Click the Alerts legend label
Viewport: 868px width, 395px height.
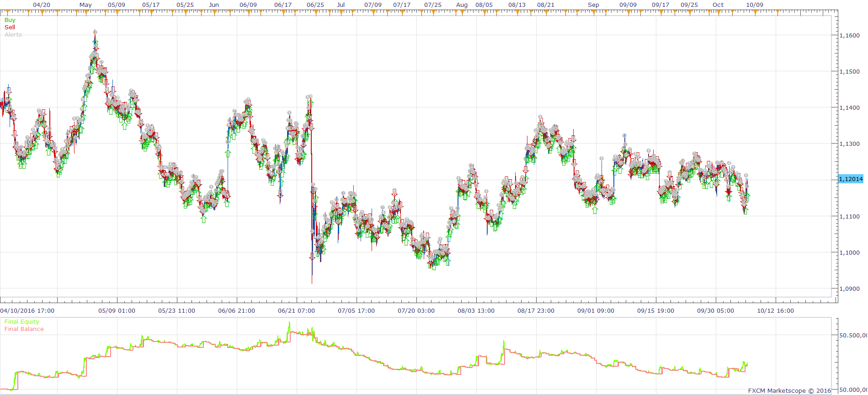click(x=13, y=35)
